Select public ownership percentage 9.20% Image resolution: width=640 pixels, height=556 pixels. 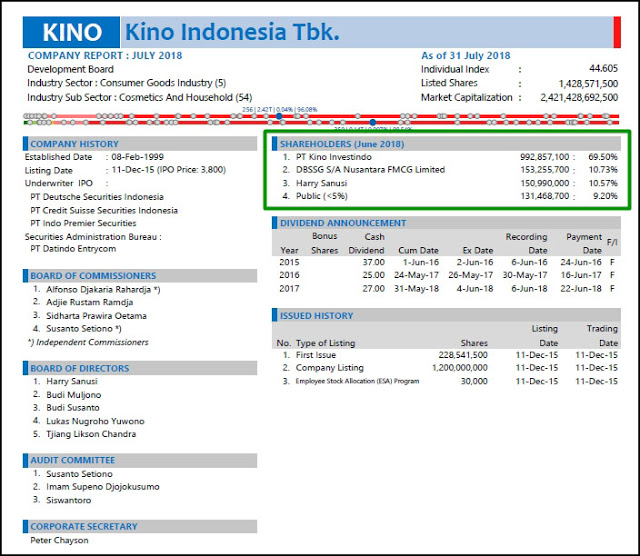pos(605,196)
